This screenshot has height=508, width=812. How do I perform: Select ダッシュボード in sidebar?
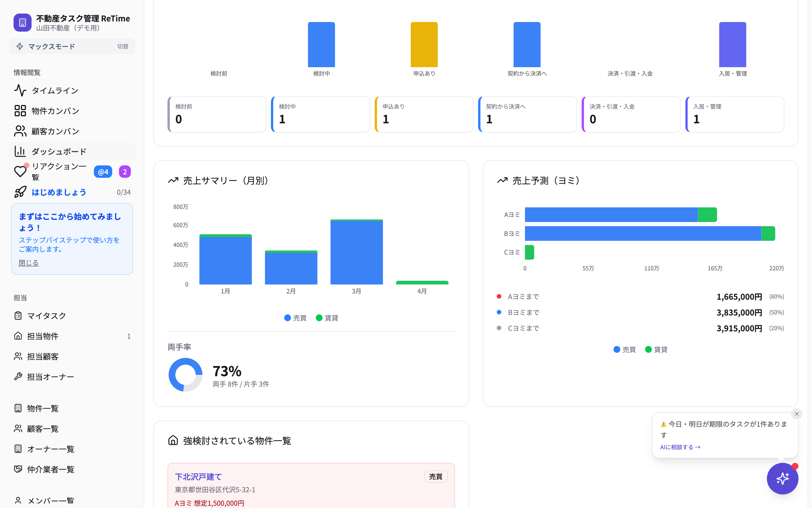[72, 151]
